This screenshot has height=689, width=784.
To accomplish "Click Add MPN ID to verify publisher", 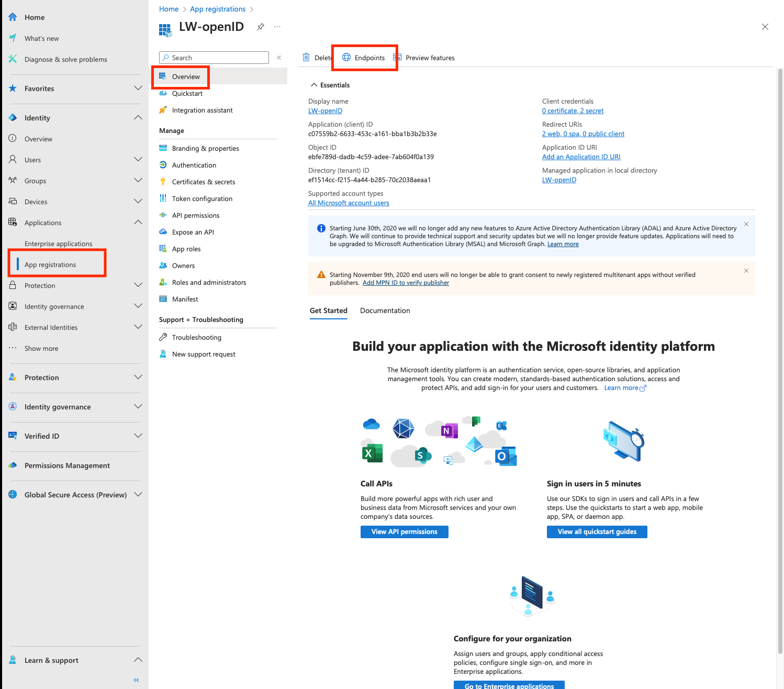I will click(406, 283).
